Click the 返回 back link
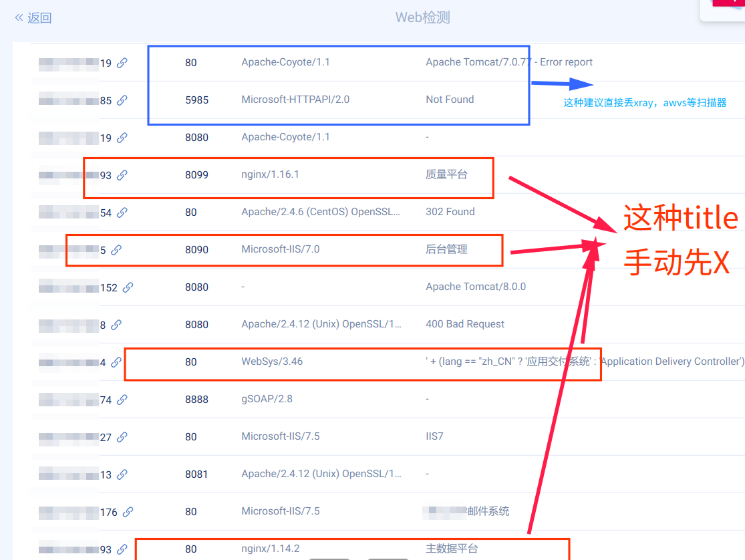 33,18
